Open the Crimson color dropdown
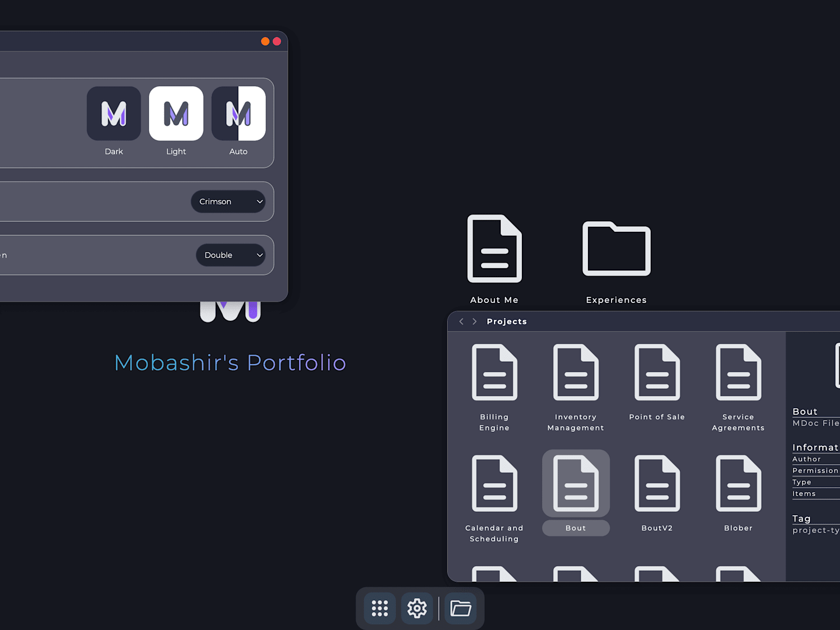 click(228, 202)
